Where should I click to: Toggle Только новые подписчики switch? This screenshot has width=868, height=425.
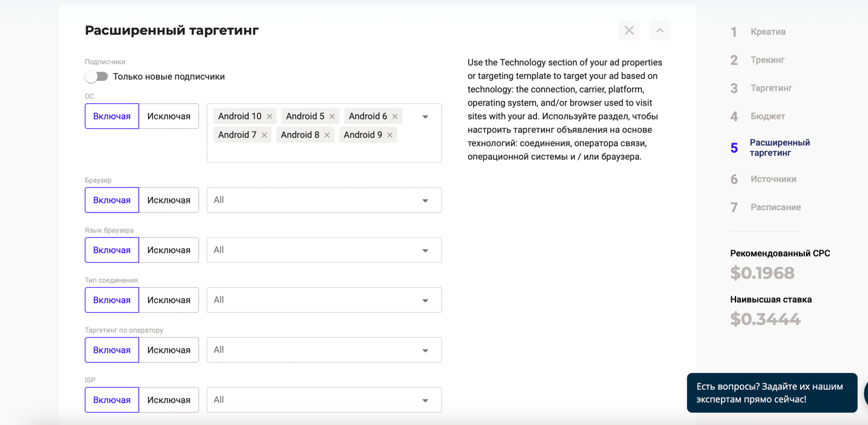click(97, 76)
